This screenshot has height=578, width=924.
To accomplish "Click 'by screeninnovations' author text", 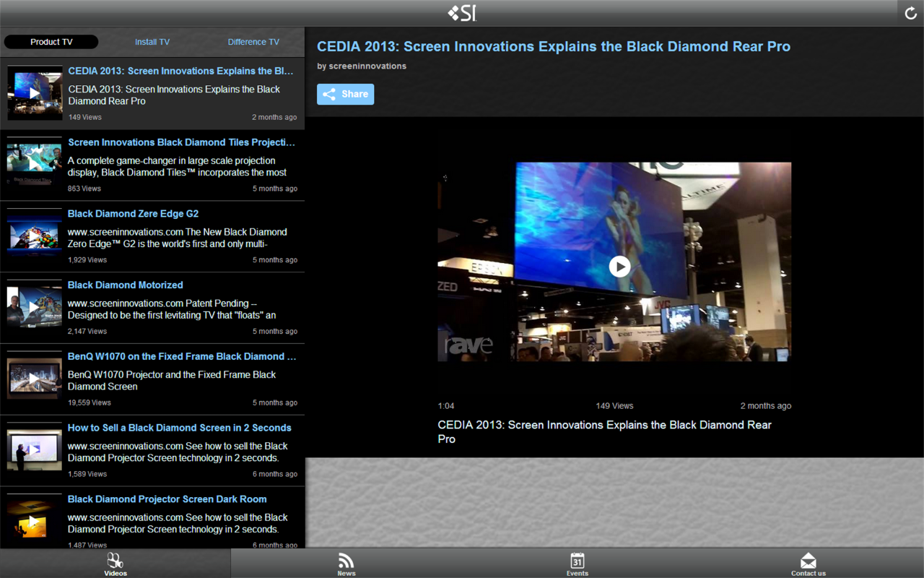I will coord(362,66).
